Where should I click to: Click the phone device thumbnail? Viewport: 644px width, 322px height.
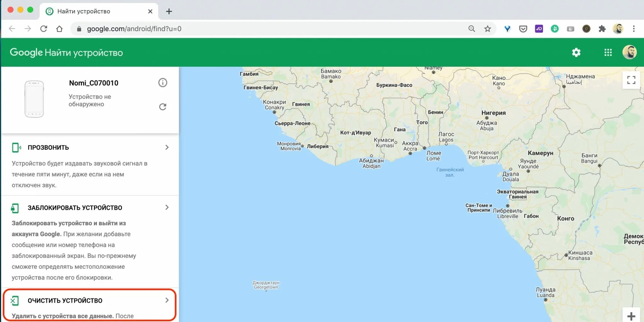pos(34,99)
